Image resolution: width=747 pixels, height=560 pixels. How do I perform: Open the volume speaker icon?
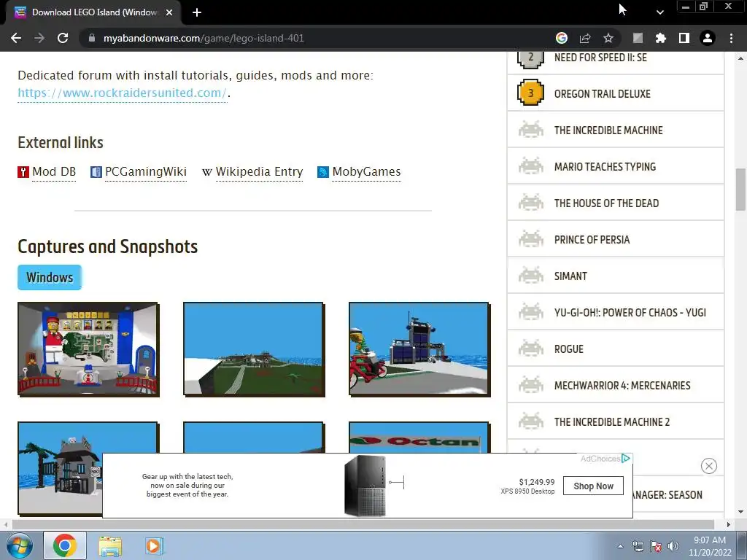tap(673, 546)
